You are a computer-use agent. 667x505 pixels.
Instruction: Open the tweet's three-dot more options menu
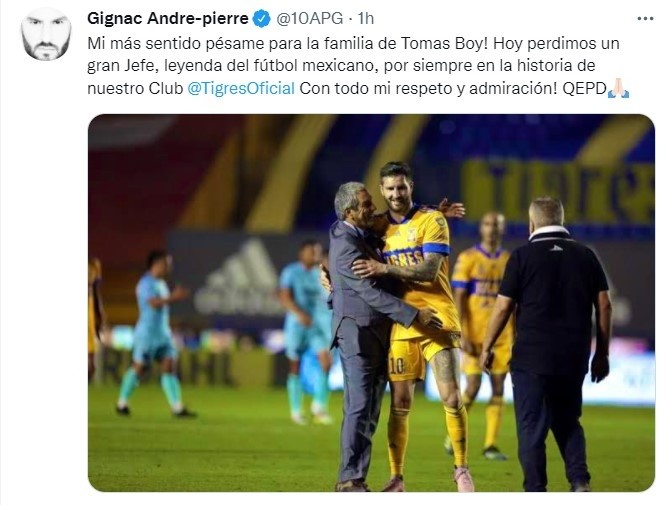(645, 19)
